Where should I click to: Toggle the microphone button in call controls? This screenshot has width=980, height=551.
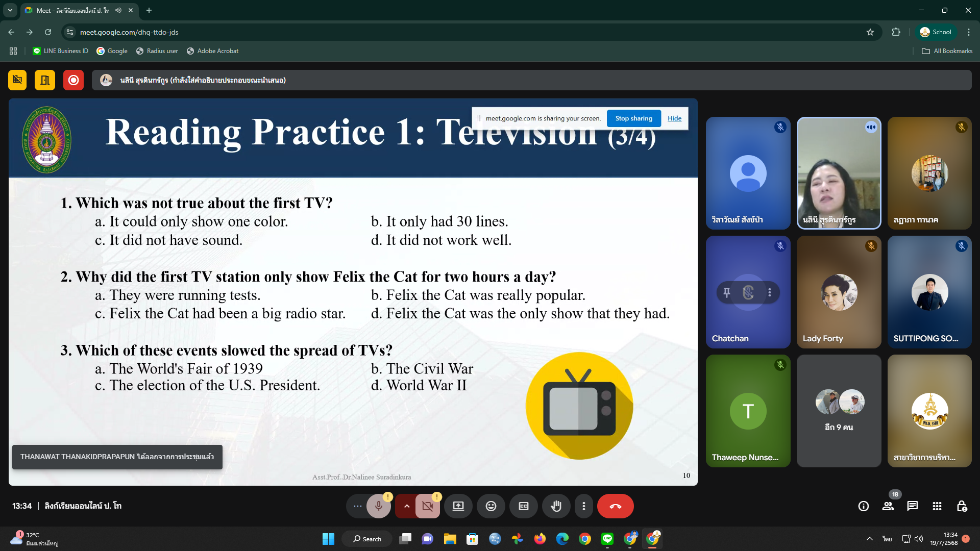click(x=378, y=506)
